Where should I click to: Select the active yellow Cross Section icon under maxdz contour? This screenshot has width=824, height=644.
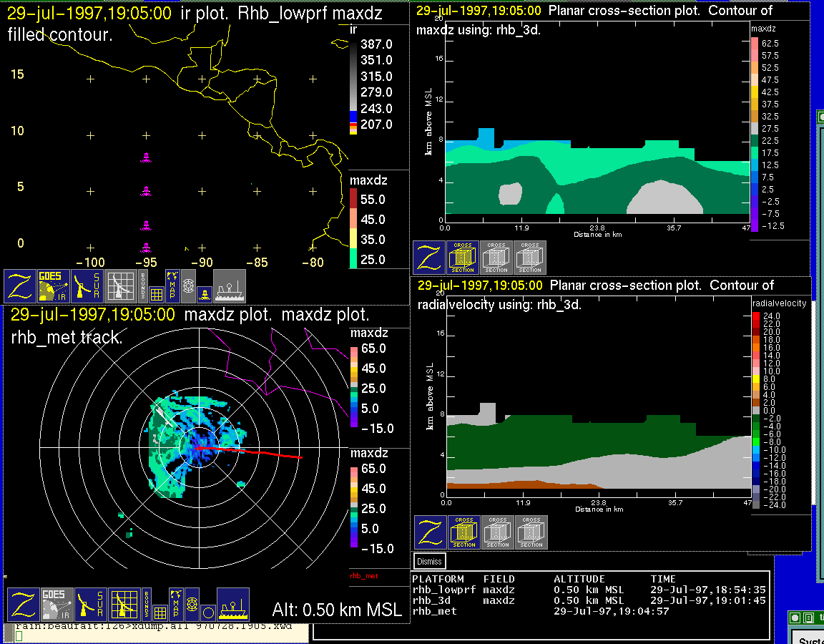[462, 258]
